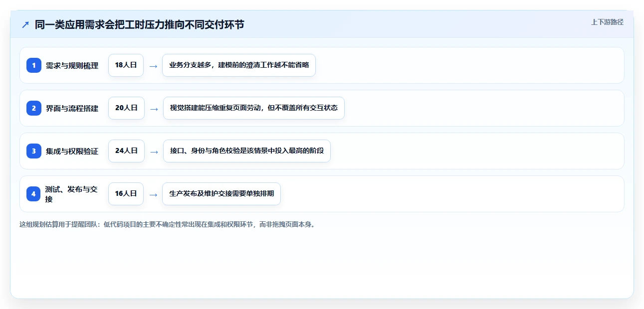The image size is (644, 309).
Task: Click the 集成与权限验证 step label
Action: click(72, 151)
